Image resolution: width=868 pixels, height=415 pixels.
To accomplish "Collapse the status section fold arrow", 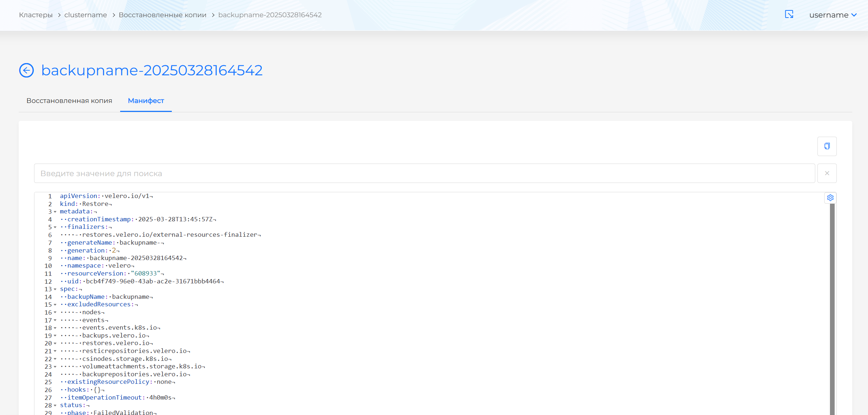I will pos(55,405).
